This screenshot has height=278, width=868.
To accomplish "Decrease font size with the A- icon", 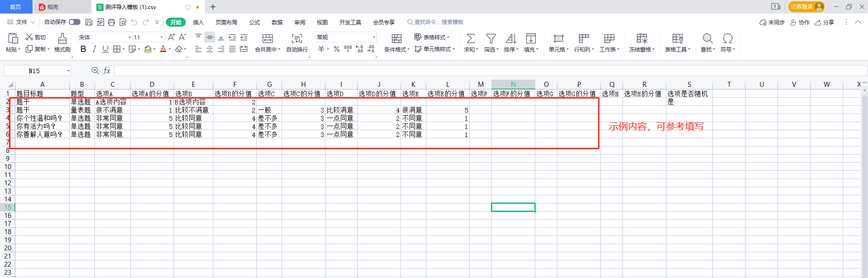I will (x=183, y=37).
